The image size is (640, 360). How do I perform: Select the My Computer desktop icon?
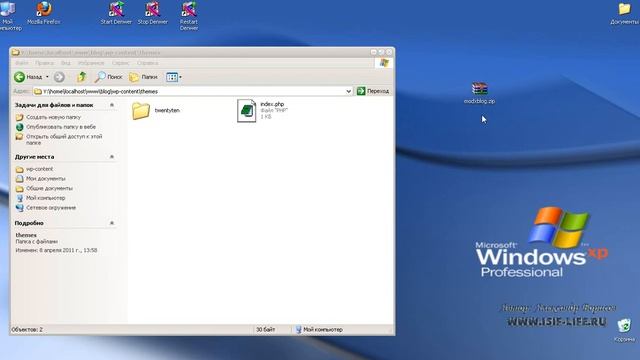point(8,16)
